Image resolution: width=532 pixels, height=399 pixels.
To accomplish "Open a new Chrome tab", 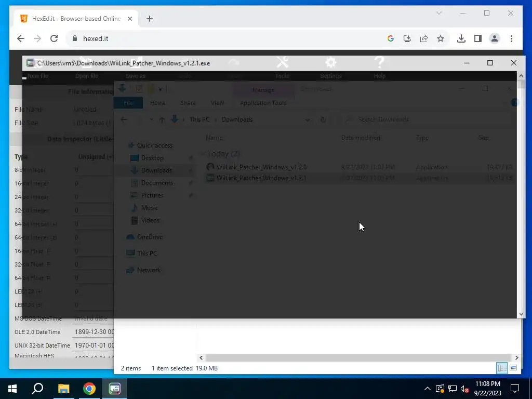I will pyautogui.click(x=150, y=19).
